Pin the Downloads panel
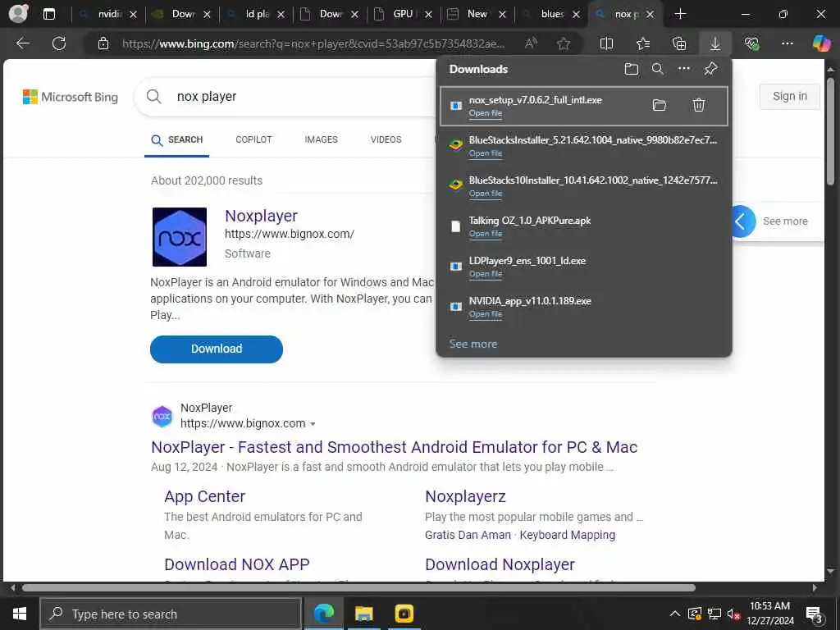 [710, 69]
